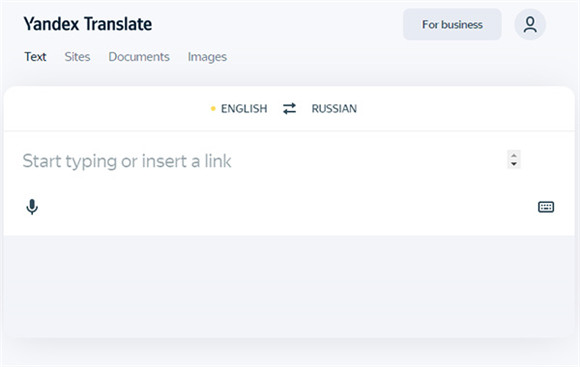Start voice input with microphone icon
Viewport: 580px width, 367px height.
(32, 207)
